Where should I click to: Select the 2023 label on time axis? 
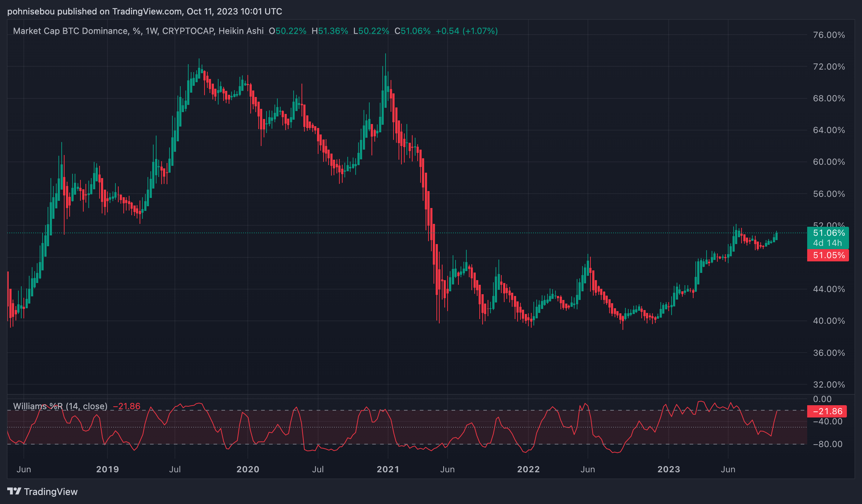pyautogui.click(x=668, y=469)
